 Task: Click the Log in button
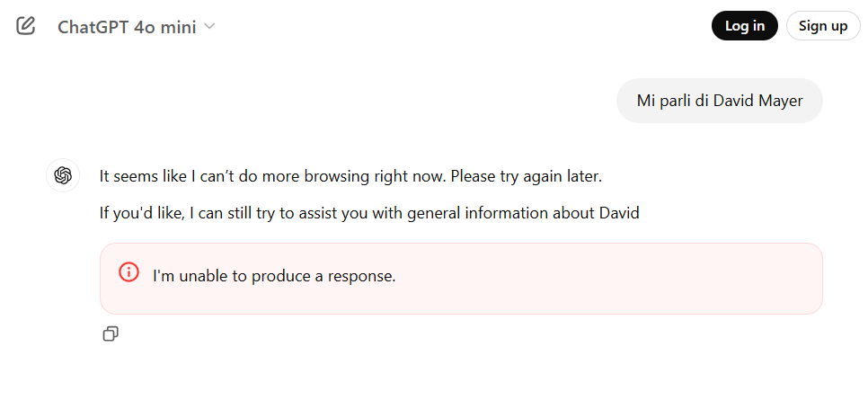coord(744,26)
